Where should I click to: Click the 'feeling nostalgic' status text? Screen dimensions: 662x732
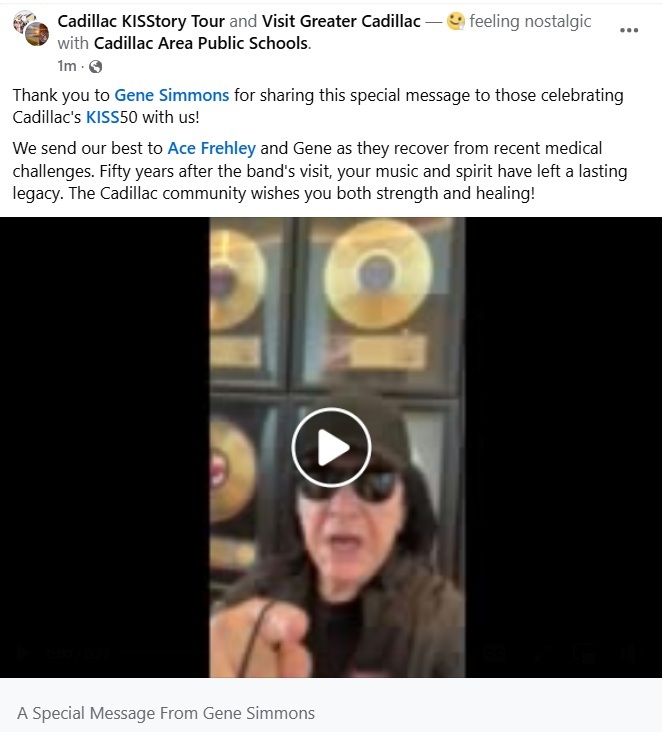pos(530,21)
